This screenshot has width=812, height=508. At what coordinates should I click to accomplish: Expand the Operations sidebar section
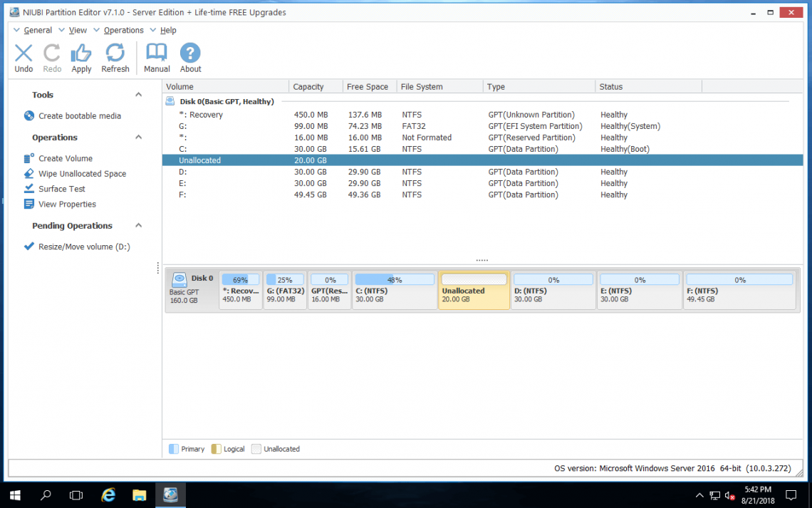coord(138,137)
